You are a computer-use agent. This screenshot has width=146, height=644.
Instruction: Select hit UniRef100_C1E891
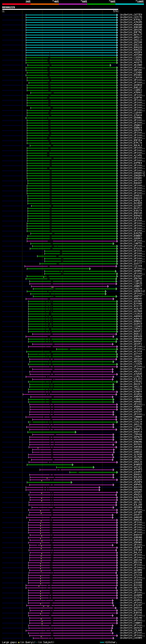(131, 58)
